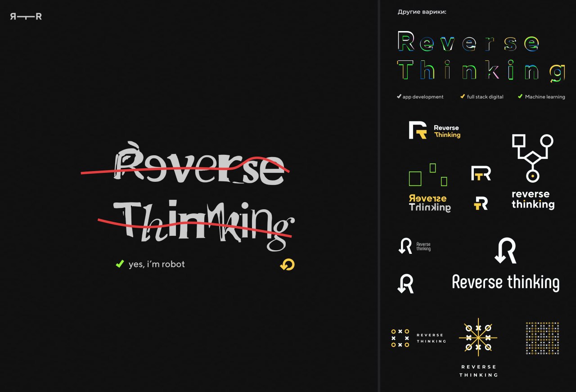Toggle the green checkmark beside 'Machine learning'
Viewport: 576px width, 392px height.
coord(520,96)
